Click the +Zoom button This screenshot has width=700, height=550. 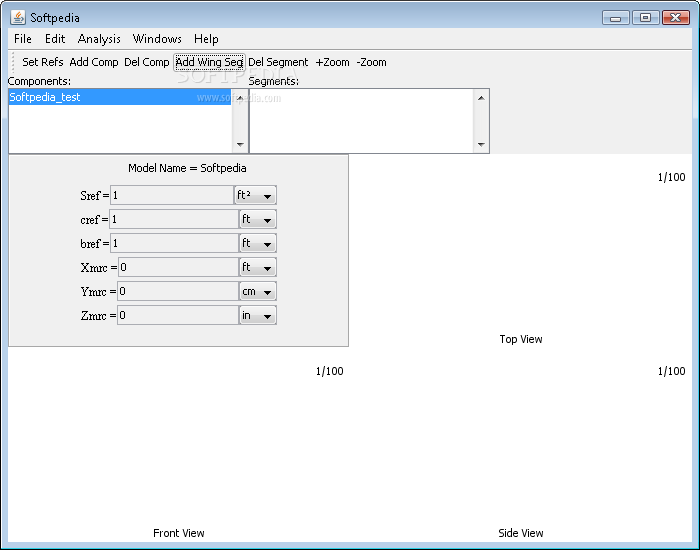[333, 62]
